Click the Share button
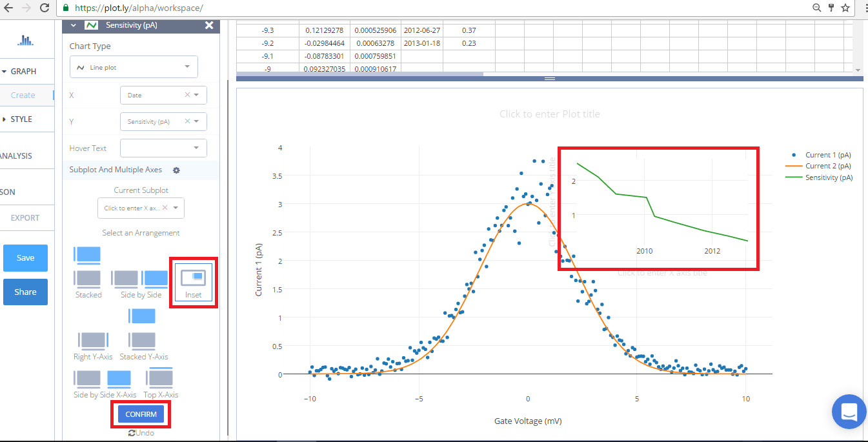This screenshot has height=442, width=868. pyautogui.click(x=25, y=292)
